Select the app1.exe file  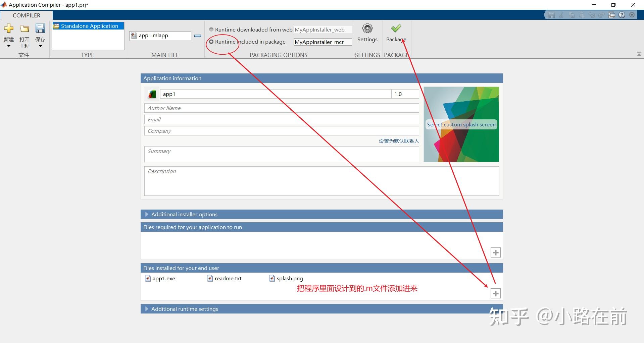[160, 278]
